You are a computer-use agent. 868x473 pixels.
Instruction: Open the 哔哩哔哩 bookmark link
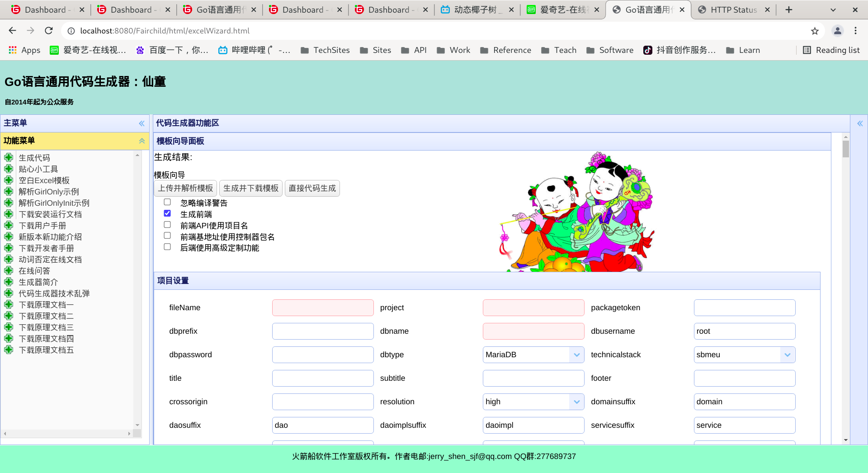tap(255, 50)
